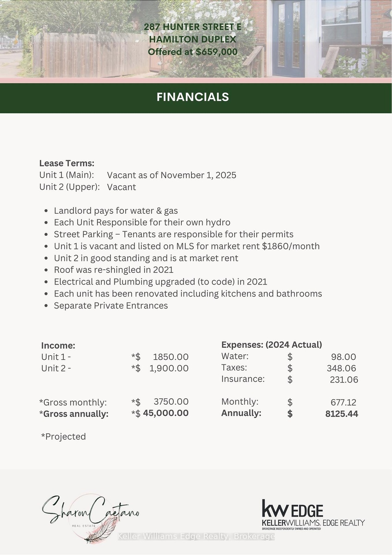Click the *Projected footnote text

pos(63,437)
